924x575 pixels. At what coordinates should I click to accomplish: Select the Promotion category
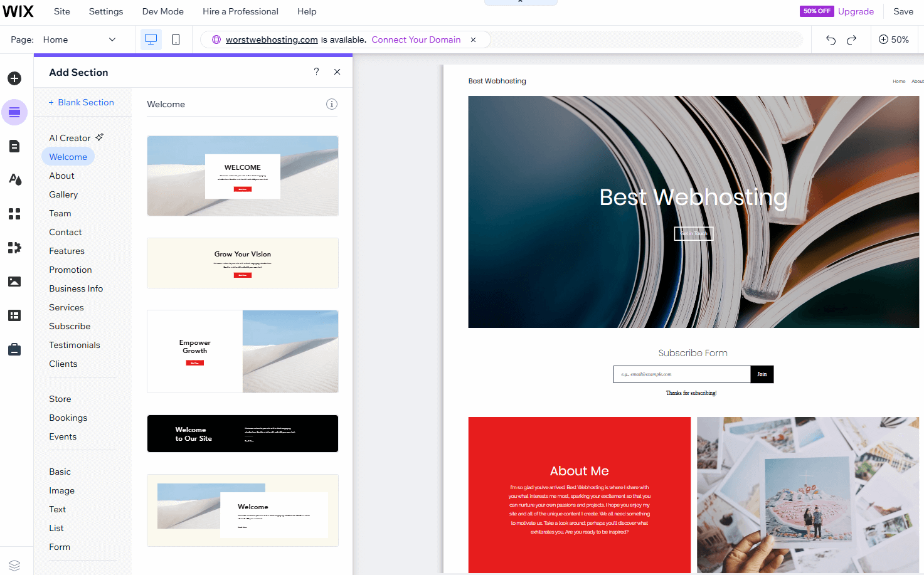(70, 270)
